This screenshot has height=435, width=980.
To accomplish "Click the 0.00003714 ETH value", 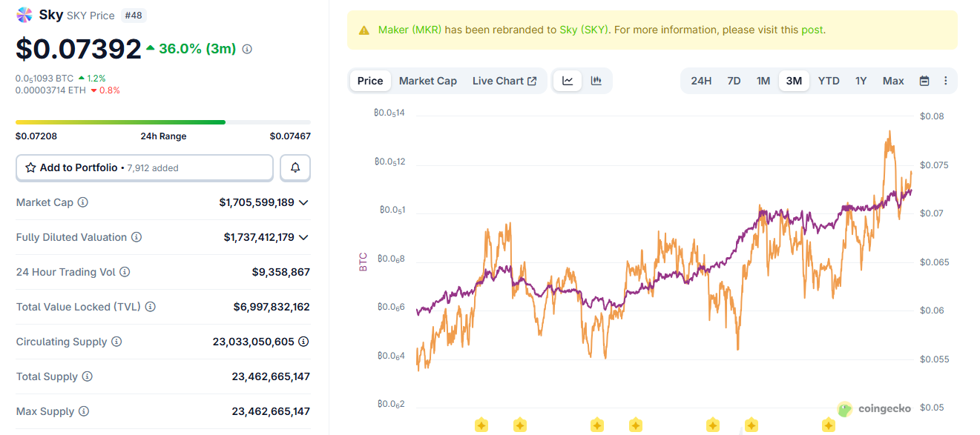I will [x=50, y=90].
